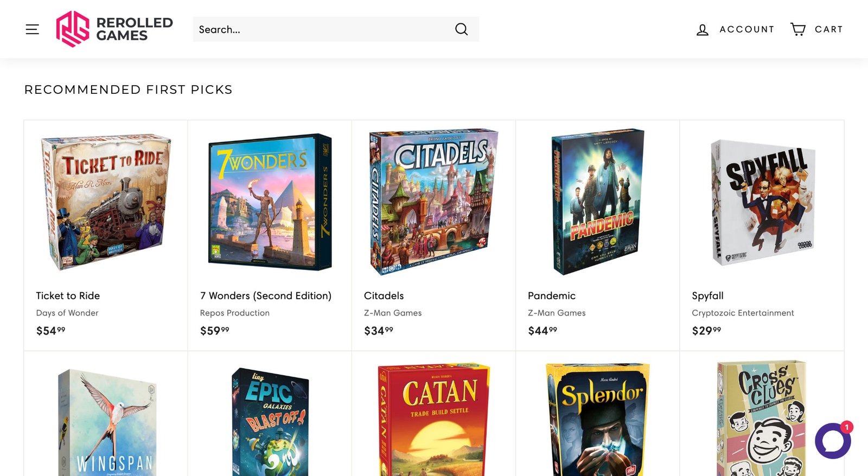Click inside the Search input field
The image size is (868, 476).
tap(325, 29)
